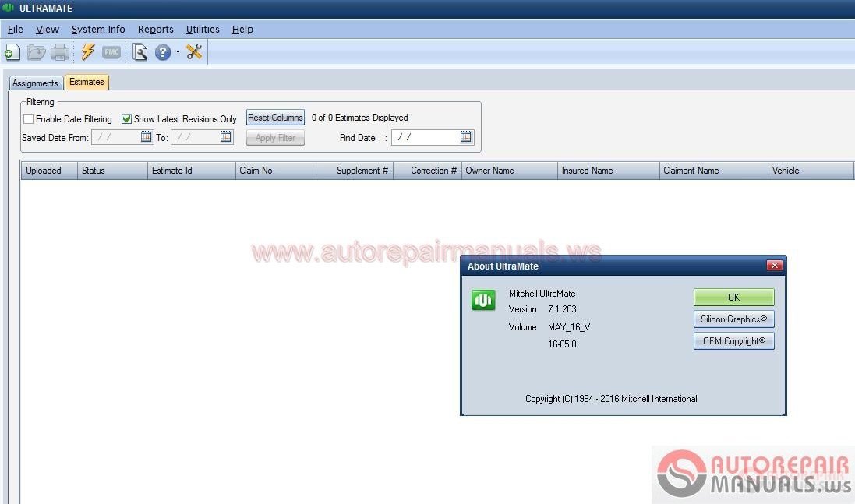Screen dimensions: 855x504
Task: Open the Help menu
Action: click(x=242, y=30)
